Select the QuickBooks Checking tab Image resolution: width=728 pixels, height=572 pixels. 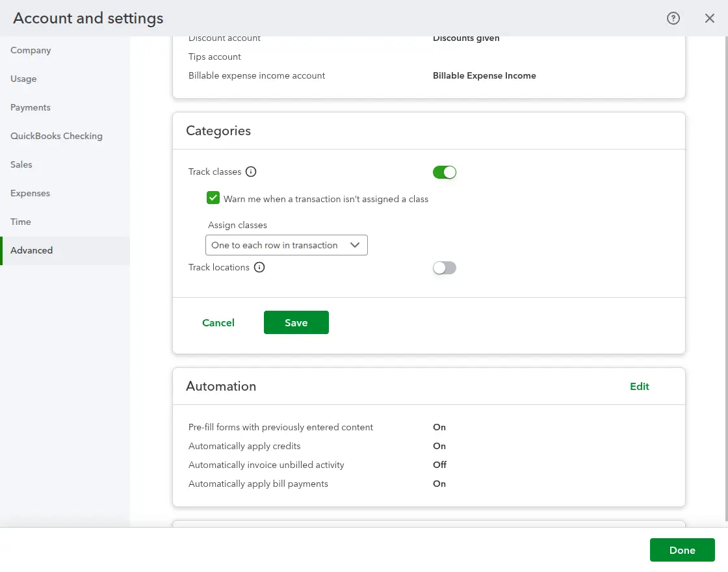(x=57, y=136)
